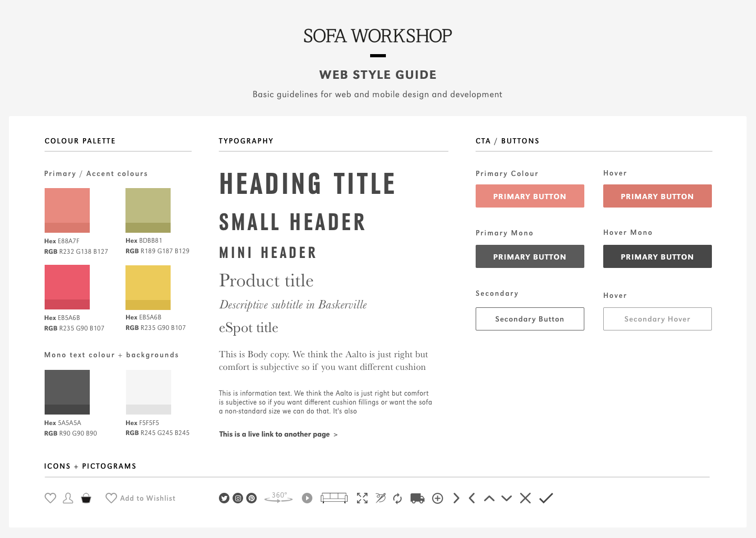Click the X close cross icon
756x538 pixels.
pos(526,498)
